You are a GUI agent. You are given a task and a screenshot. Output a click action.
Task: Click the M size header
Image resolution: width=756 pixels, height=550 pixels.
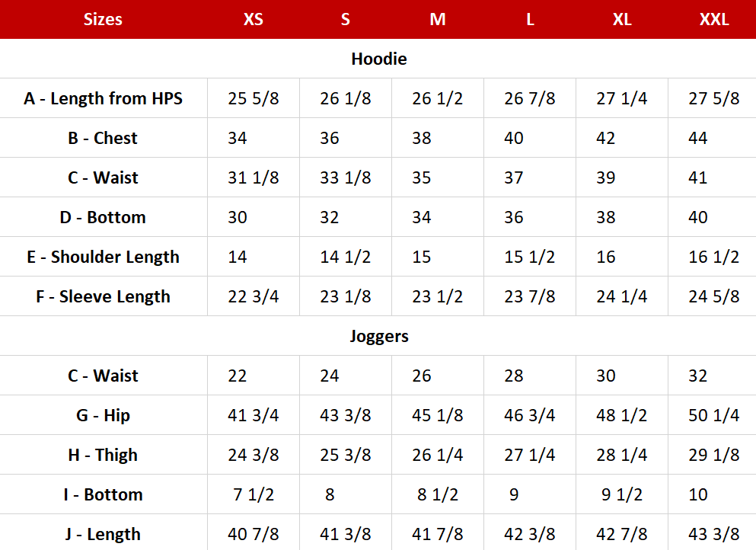coord(438,19)
